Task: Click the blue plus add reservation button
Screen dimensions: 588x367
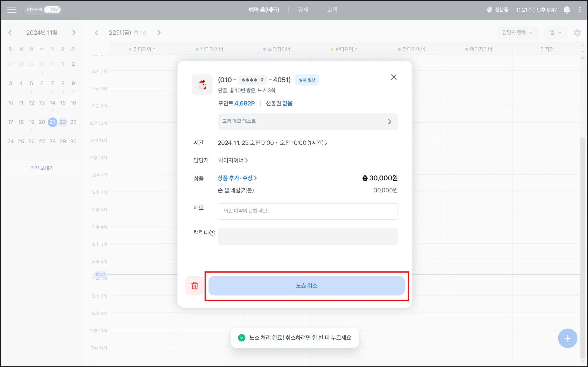Action: (567, 338)
